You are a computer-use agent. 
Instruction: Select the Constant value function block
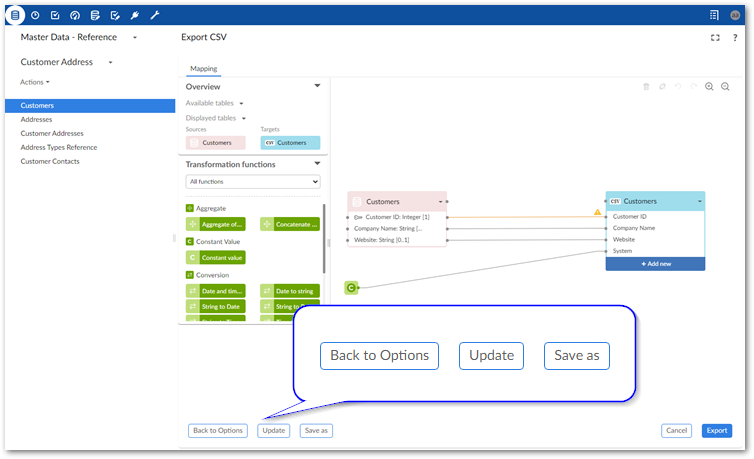tap(216, 258)
